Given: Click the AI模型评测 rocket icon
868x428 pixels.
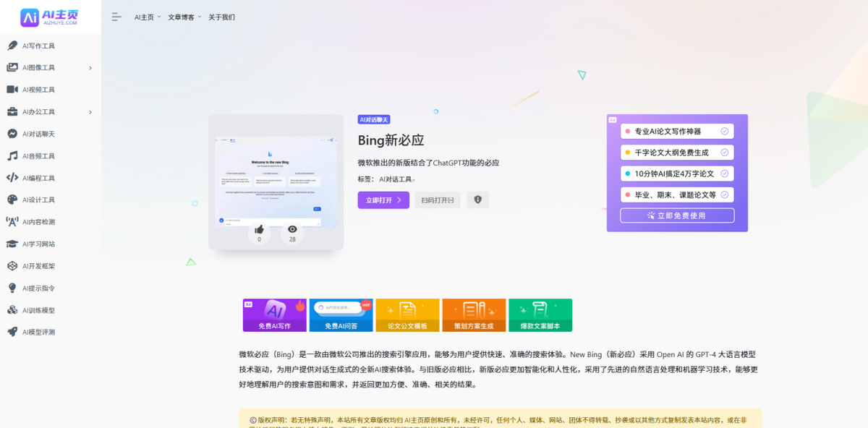Looking at the screenshot, I should pos(12,332).
